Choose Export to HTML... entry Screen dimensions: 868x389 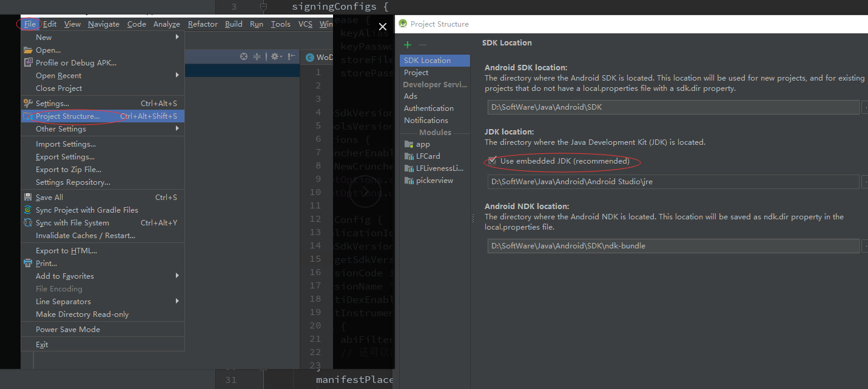pyautogui.click(x=103, y=250)
